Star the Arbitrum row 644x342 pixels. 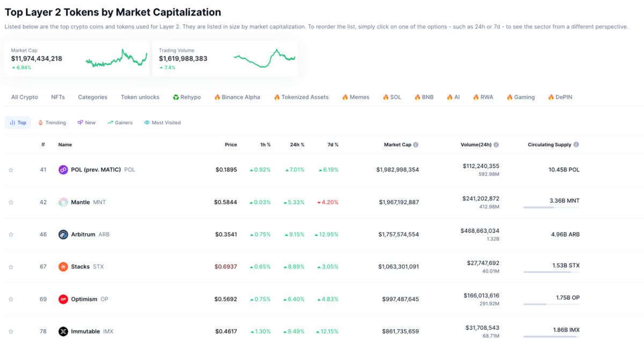tap(11, 234)
